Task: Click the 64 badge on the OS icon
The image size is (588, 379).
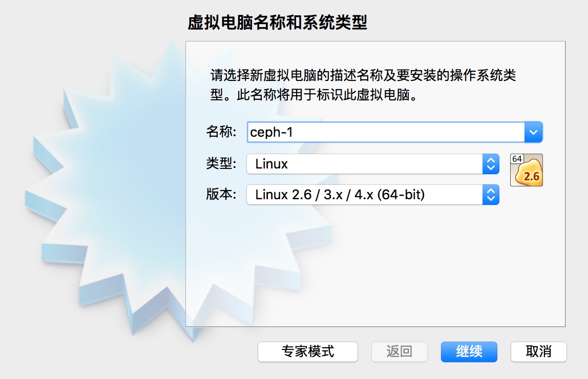Action: (517, 159)
